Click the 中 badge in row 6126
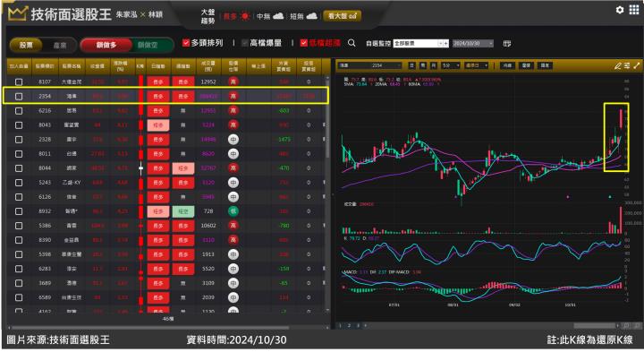The width and height of the screenshot is (644, 352). point(233,196)
